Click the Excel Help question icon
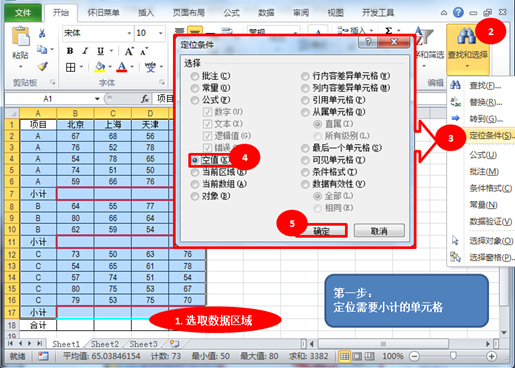The height and width of the screenshot is (368, 515). tap(458, 13)
